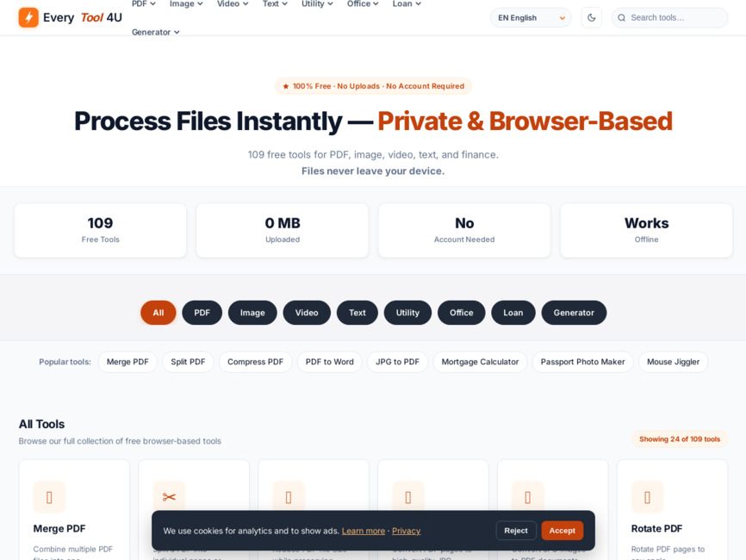Viewport: 746px width, 560px height.
Task: Accept cookies in the banner
Action: pos(563,531)
